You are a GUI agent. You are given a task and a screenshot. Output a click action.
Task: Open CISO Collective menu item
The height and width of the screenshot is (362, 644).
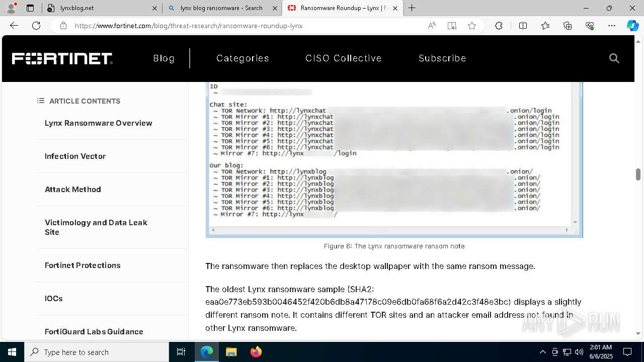point(344,58)
